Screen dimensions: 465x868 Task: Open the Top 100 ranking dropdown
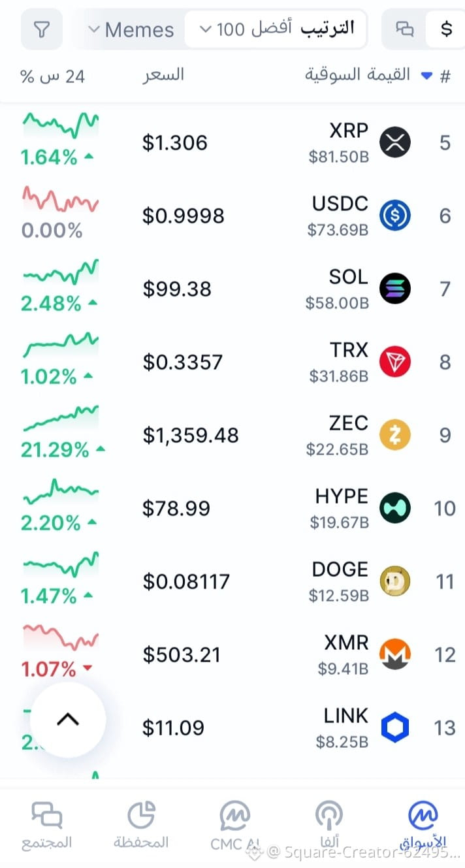coord(275,29)
